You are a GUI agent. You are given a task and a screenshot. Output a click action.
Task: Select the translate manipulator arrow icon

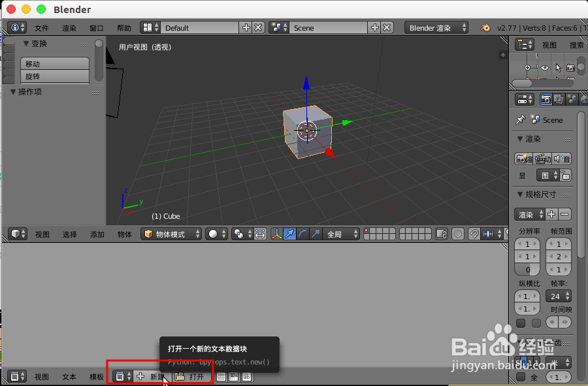pos(289,234)
